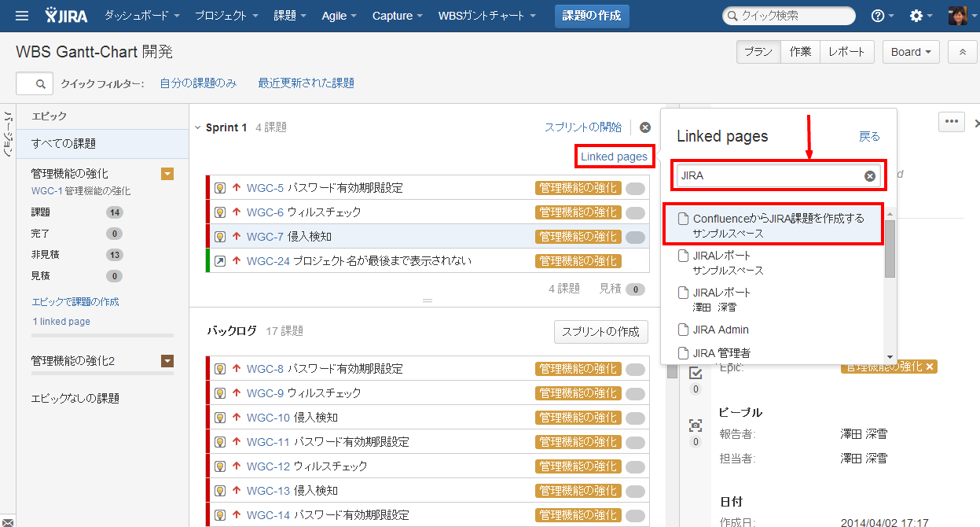Image resolution: width=980 pixels, height=527 pixels.
Task: Click the エピックで課題の作成 link
Action: [75, 302]
